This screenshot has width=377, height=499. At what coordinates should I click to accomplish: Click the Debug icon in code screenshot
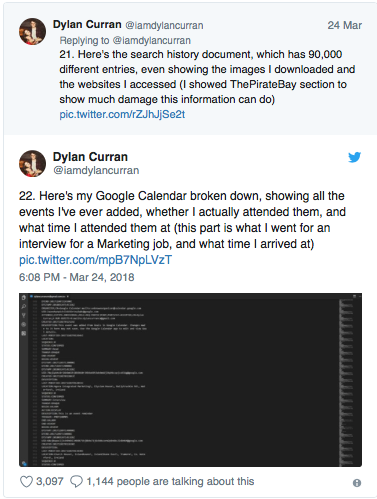point(24,324)
